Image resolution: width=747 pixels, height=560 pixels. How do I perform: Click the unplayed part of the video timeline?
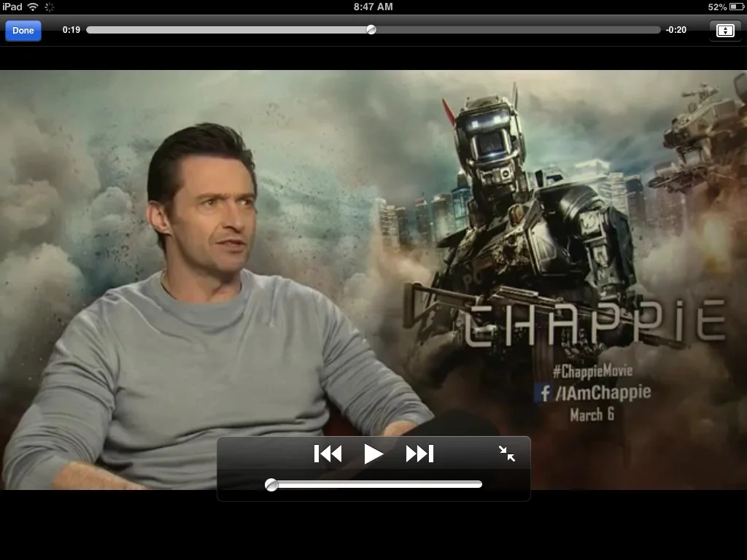tap(518, 29)
